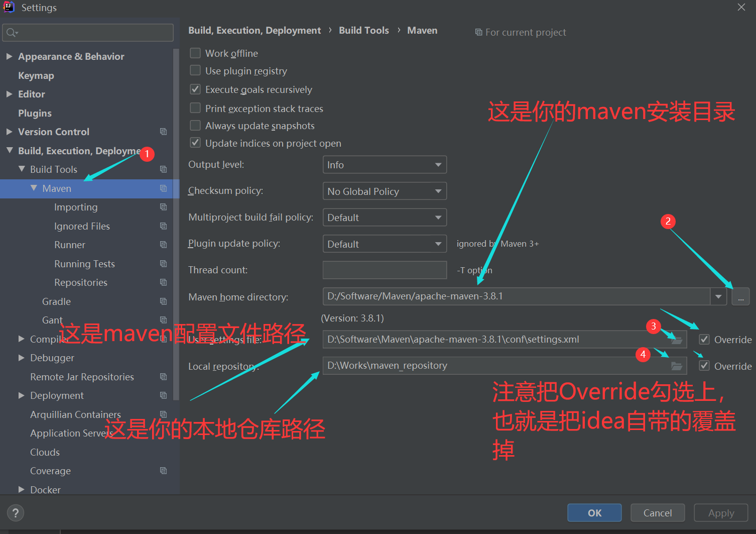The width and height of the screenshot is (756, 534).
Task: Enable the Work offline checkbox
Action: 195,53
